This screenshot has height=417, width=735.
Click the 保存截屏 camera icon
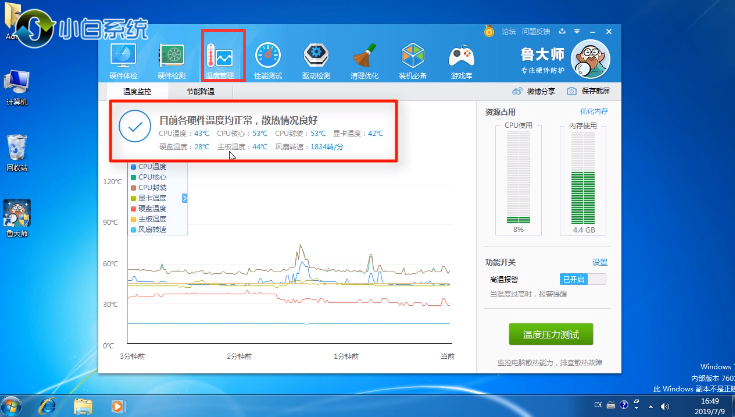pyautogui.click(x=581, y=91)
